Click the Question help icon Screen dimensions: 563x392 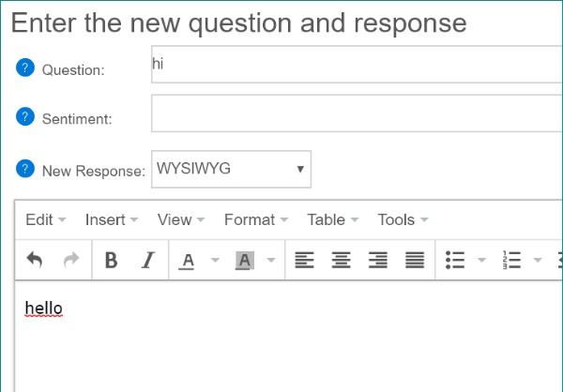(x=25, y=68)
